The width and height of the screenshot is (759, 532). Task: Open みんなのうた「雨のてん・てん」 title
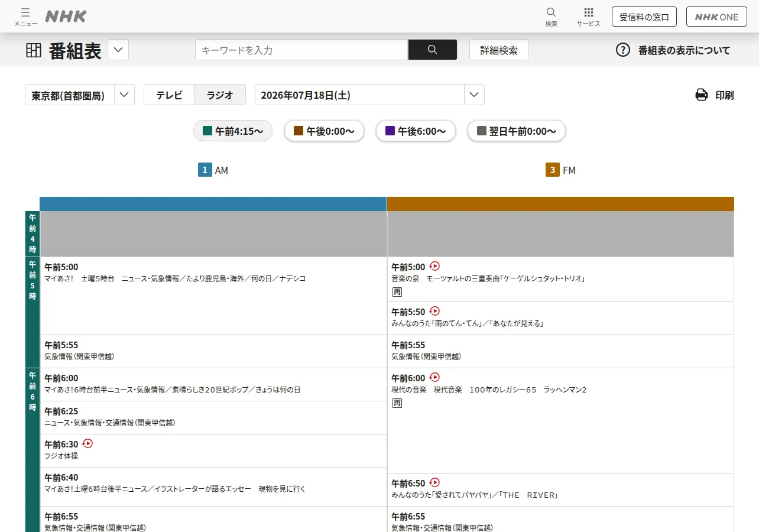tap(467, 323)
